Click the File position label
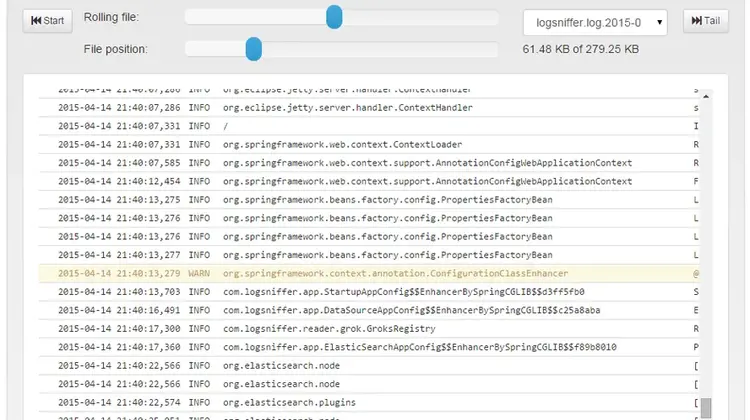 click(115, 49)
